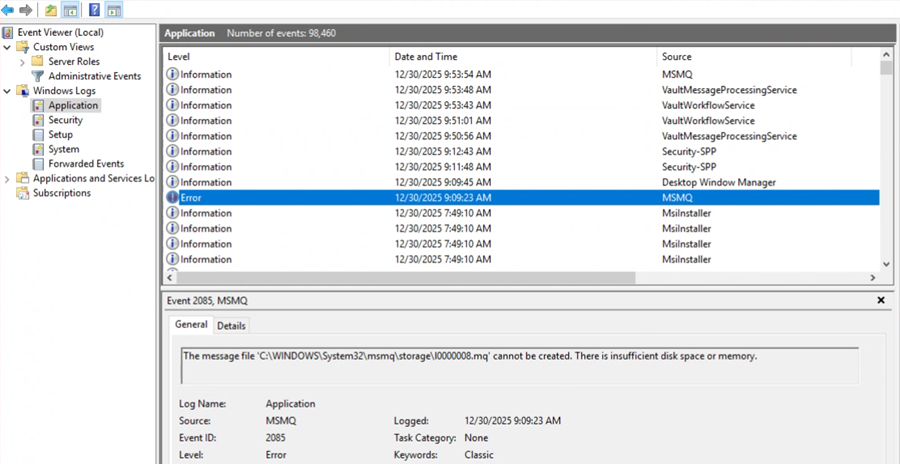Image resolution: width=900 pixels, height=464 pixels.
Task: Click the Administrative Events filter icon
Action: [x=38, y=76]
